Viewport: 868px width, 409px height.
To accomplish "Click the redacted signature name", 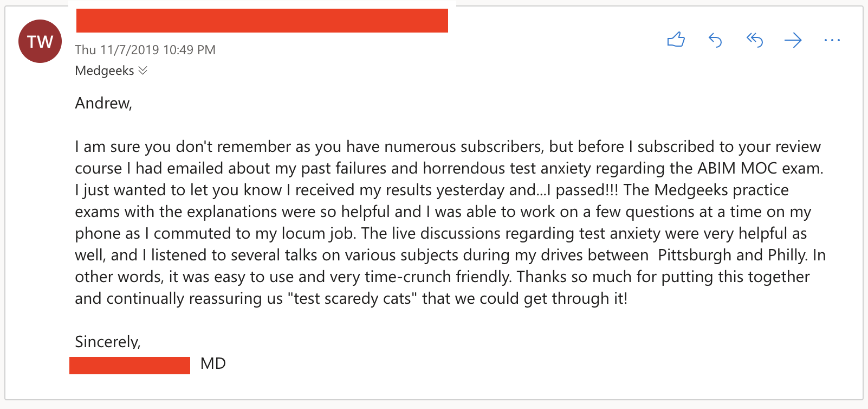I will (129, 366).
